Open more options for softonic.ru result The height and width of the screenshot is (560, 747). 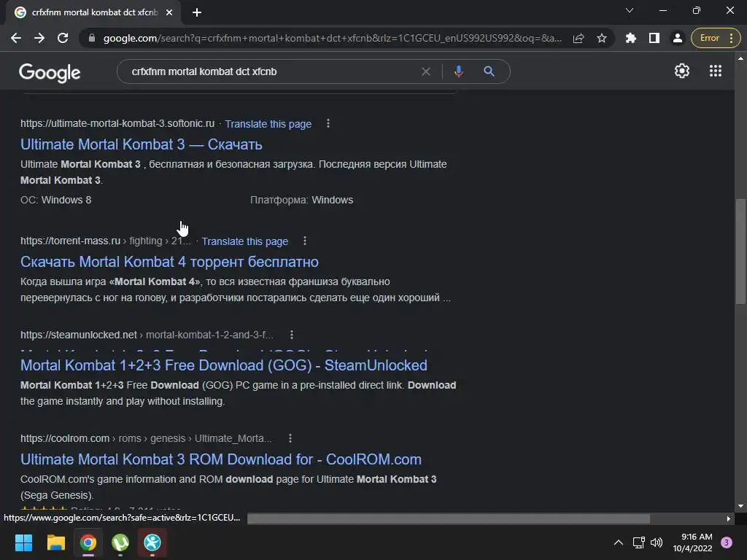328,123
